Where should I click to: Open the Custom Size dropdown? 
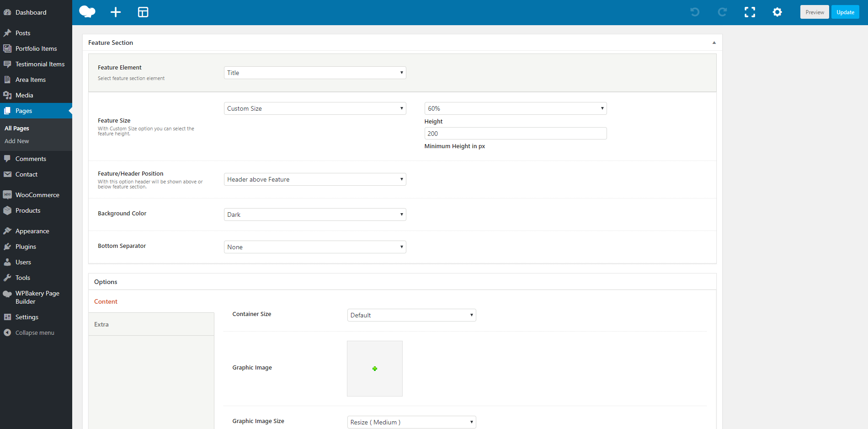pyautogui.click(x=315, y=108)
